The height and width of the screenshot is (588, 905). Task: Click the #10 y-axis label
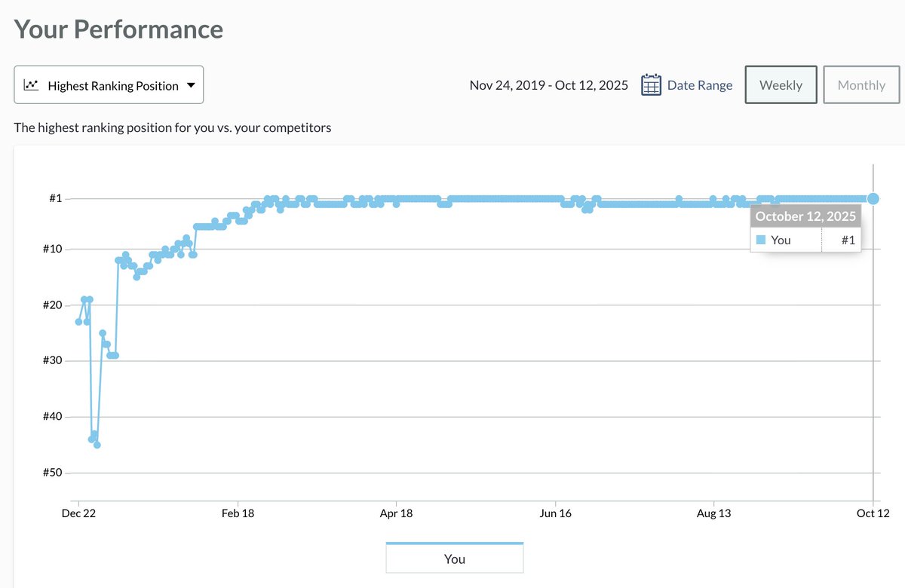pyautogui.click(x=51, y=250)
